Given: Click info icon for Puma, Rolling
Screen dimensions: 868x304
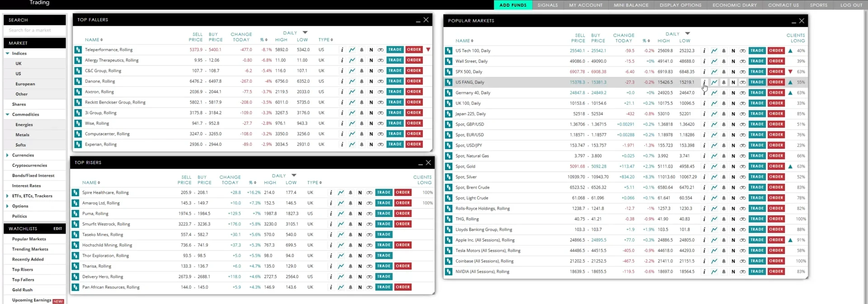Looking at the screenshot, I should coord(331,214).
